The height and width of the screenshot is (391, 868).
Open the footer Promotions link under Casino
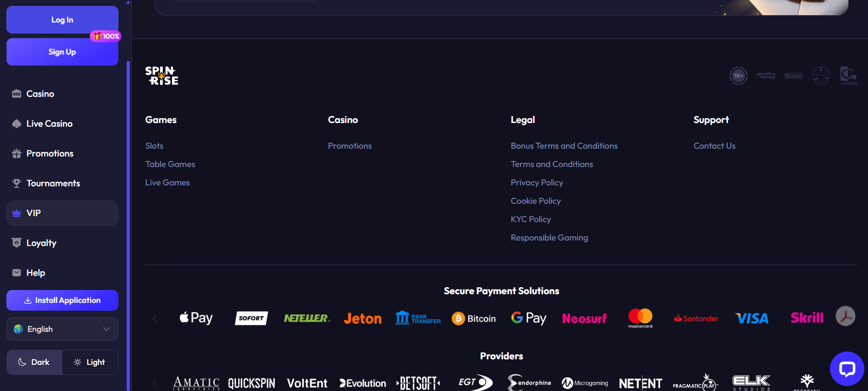point(350,146)
